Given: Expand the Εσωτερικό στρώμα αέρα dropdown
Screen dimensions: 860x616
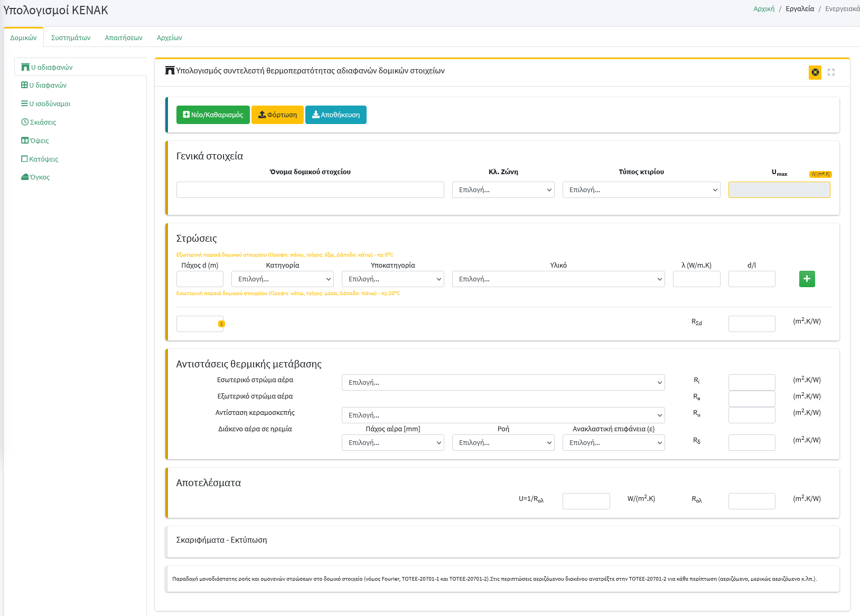Looking at the screenshot, I should 503,383.
